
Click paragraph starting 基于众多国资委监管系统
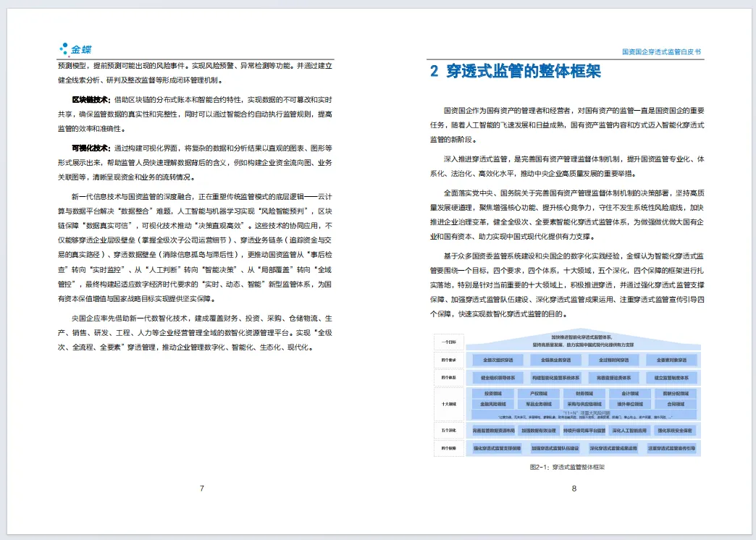point(567,285)
